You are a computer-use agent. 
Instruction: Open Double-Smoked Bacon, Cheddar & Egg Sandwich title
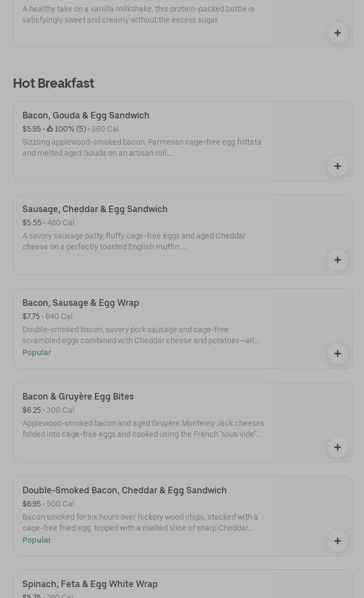124,490
